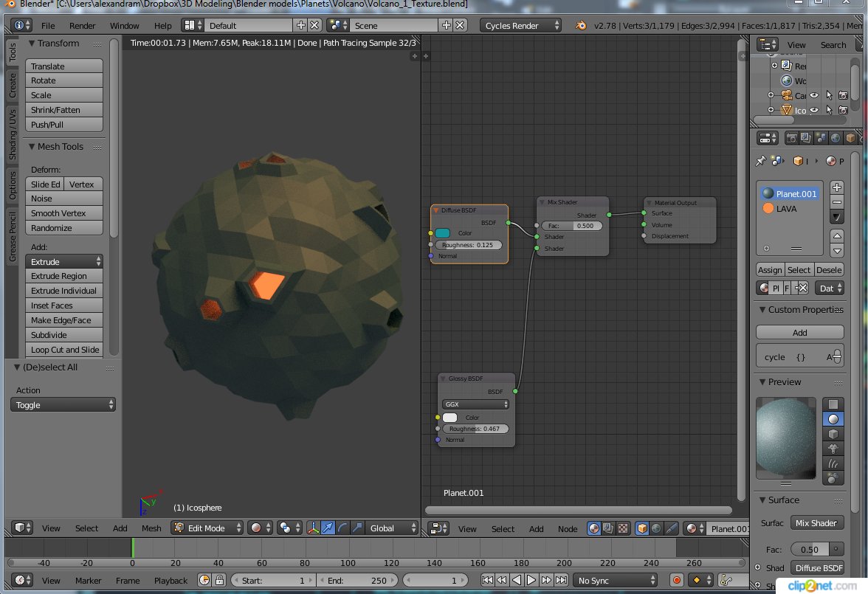
Task: Open the Cycles Render engine dropdown
Action: coord(520,26)
